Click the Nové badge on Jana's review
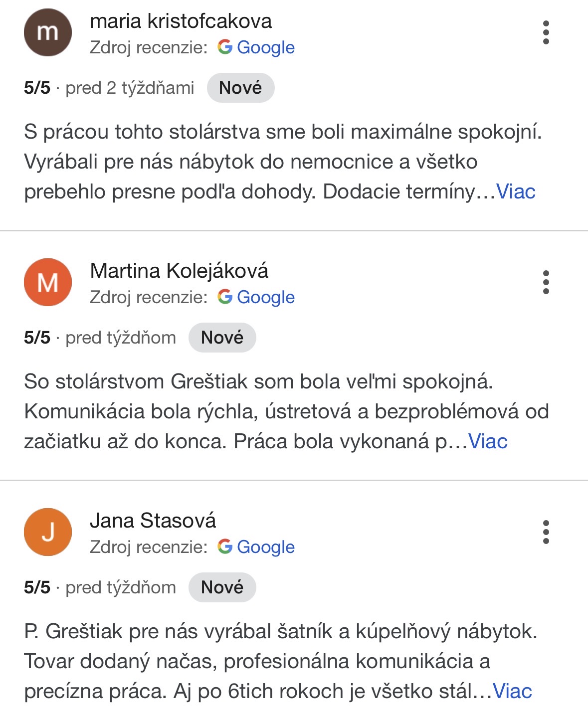 (222, 587)
